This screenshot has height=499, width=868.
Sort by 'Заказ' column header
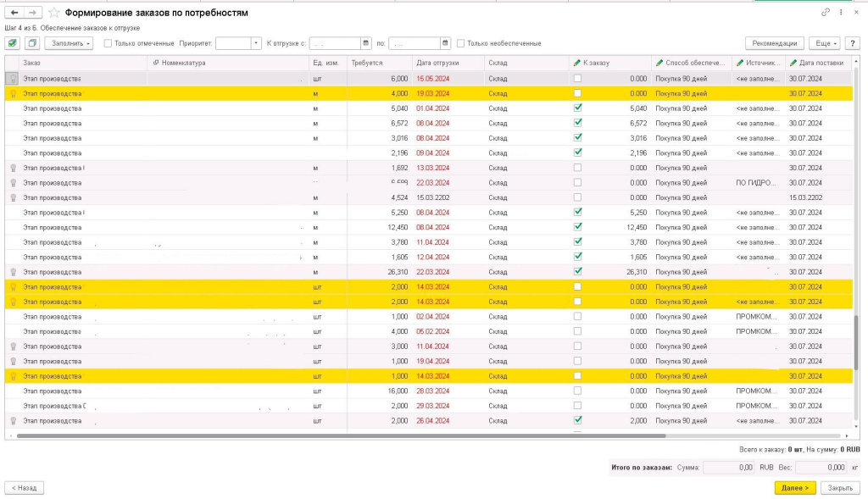[x=31, y=63]
